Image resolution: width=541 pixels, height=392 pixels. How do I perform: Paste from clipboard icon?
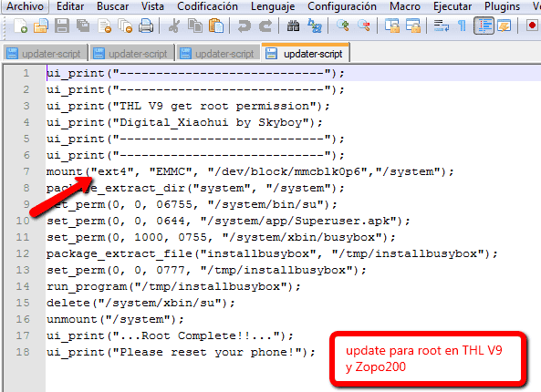[x=216, y=26]
